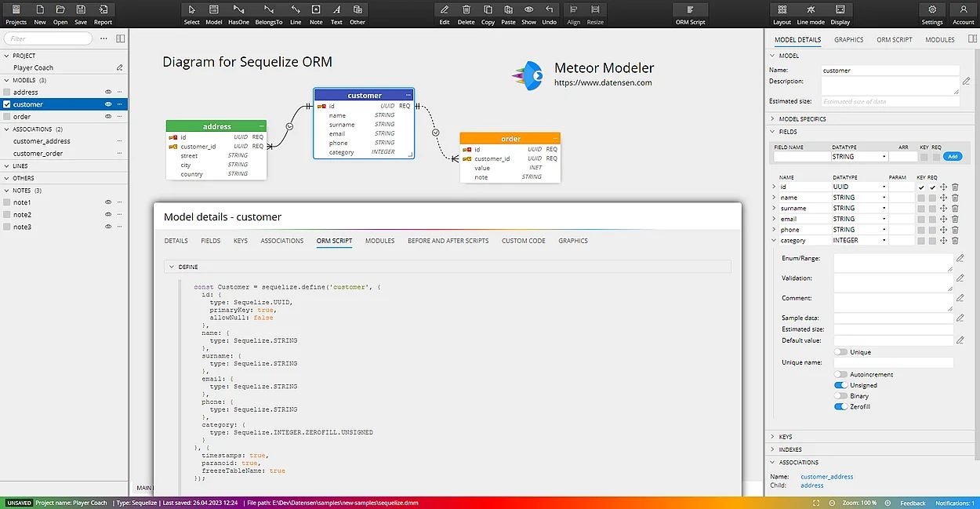
Task: Expand the MODEL SPECIFICS section
Action: (772, 119)
